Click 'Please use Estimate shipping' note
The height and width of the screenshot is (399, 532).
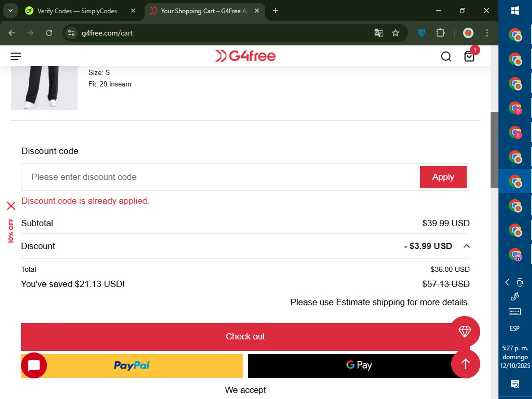380,302
